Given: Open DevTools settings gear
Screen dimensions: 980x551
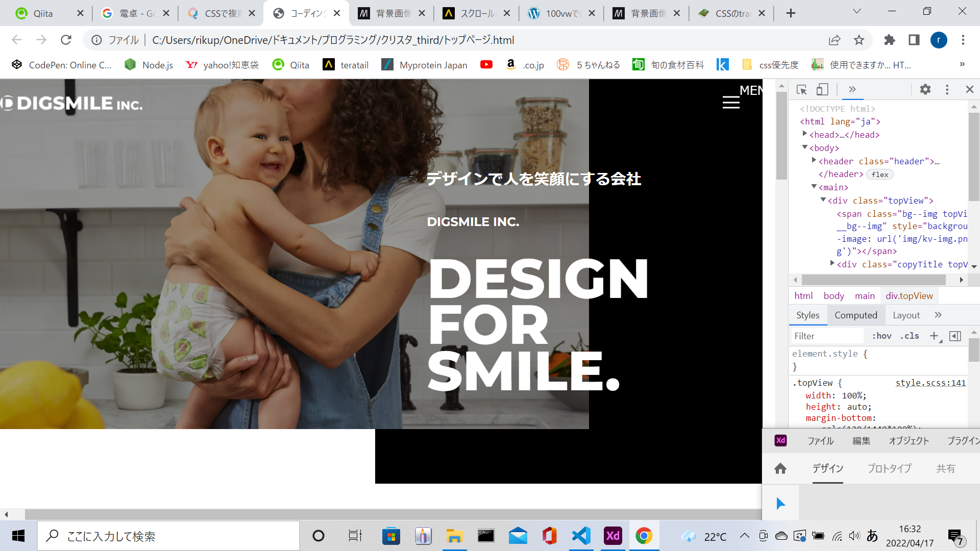Looking at the screenshot, I should [925, 90].
